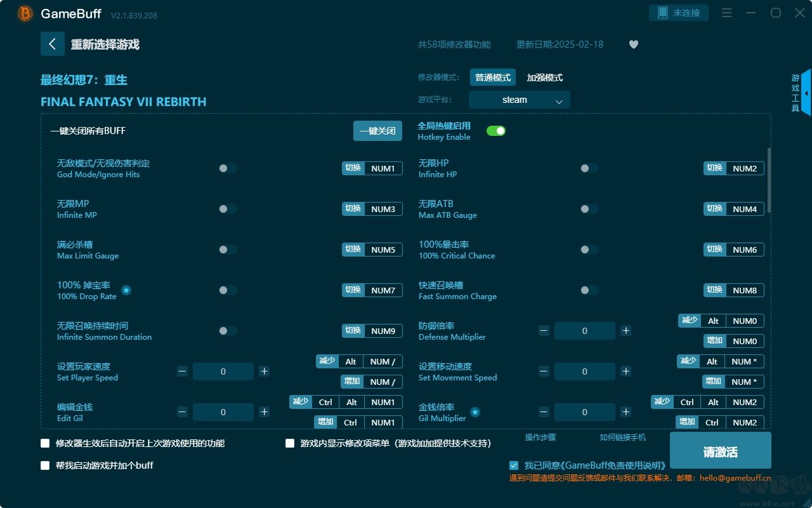Click the 一键关闭 button
This screenshot has height=508, width=812.
tap(377, 131)
